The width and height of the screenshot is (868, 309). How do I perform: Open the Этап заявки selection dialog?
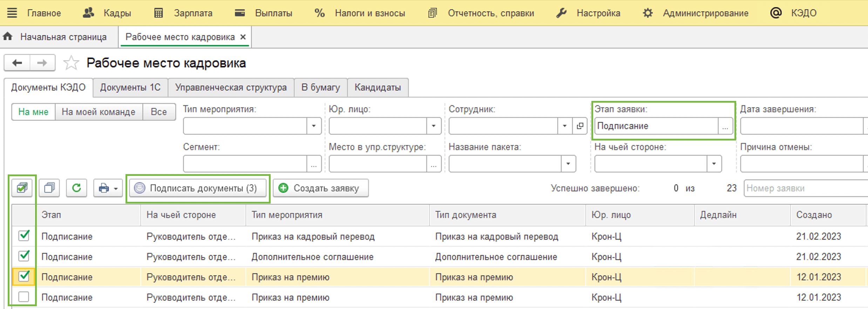pyautogui.click(x=725, y=126)
